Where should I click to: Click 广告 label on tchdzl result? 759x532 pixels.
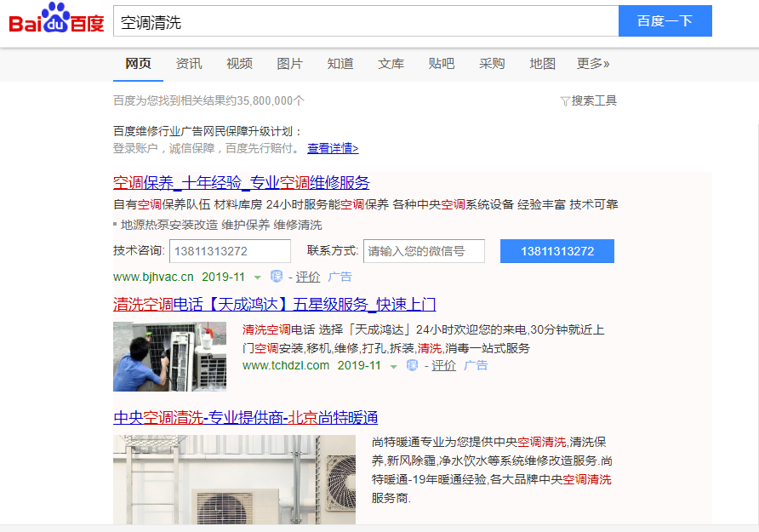[x=476, y=365]
